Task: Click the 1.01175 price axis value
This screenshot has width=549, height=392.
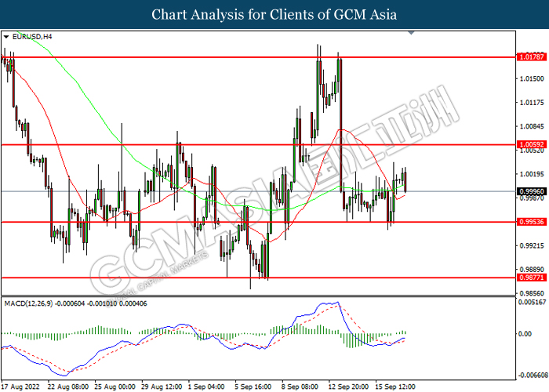Action: point(532,102)
